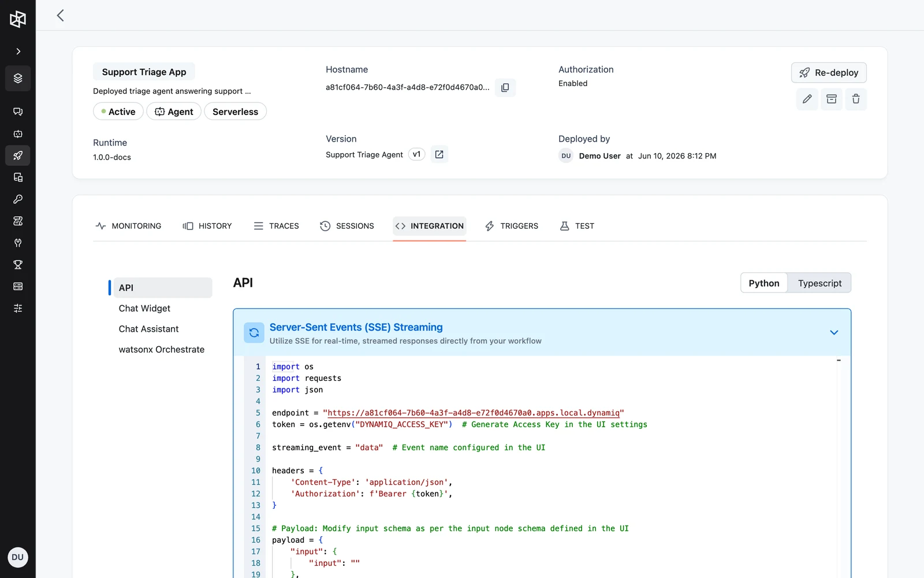This screenshot has width=924, height=578.
Task: Open the server list sidebar icon
Action: 18,287
